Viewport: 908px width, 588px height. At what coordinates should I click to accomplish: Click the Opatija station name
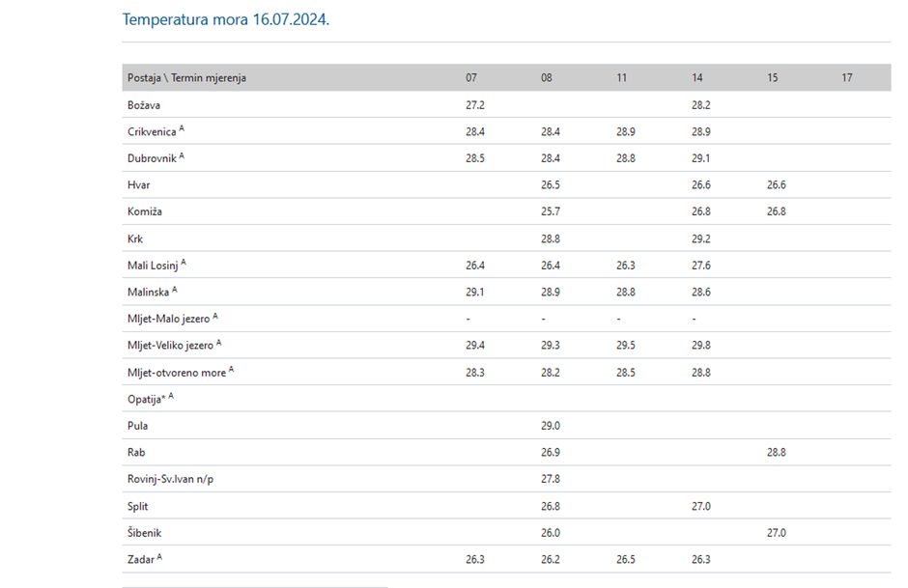coord(147,399)
